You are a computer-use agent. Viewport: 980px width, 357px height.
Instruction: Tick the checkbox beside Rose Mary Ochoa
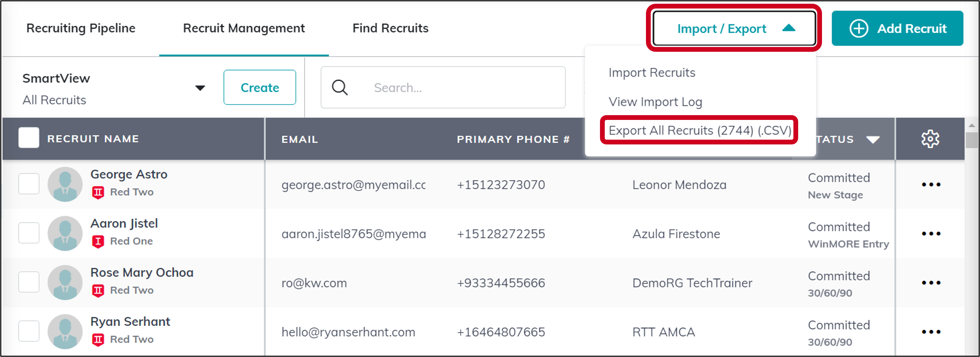click(x=29, y=282)
